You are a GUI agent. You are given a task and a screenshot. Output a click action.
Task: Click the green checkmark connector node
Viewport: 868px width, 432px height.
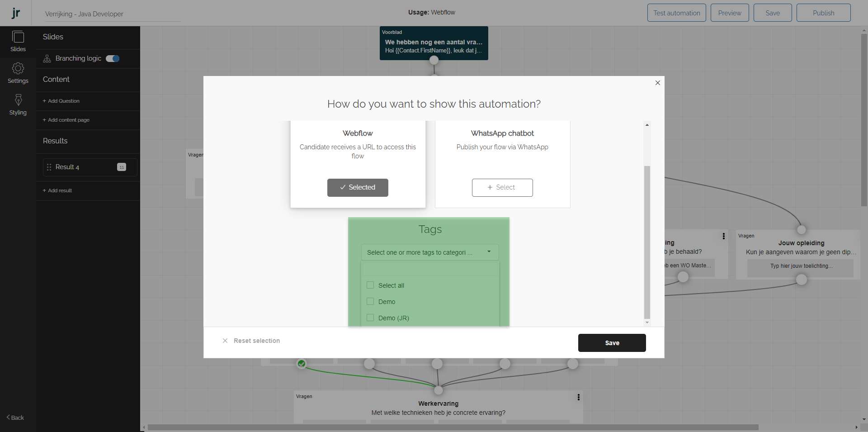[x=302, y=364]
